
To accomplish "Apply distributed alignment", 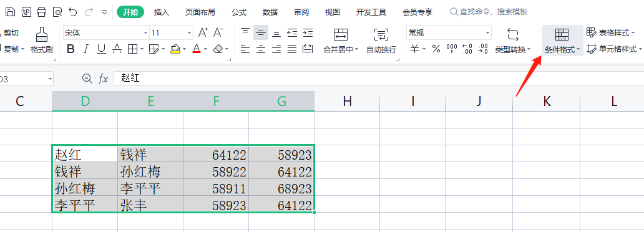I will point(308,49).
